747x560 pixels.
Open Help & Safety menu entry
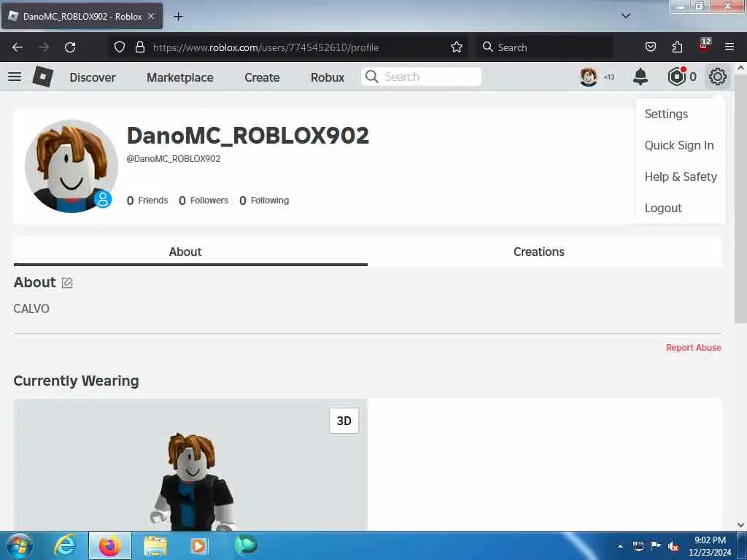(x=681, y=176)
